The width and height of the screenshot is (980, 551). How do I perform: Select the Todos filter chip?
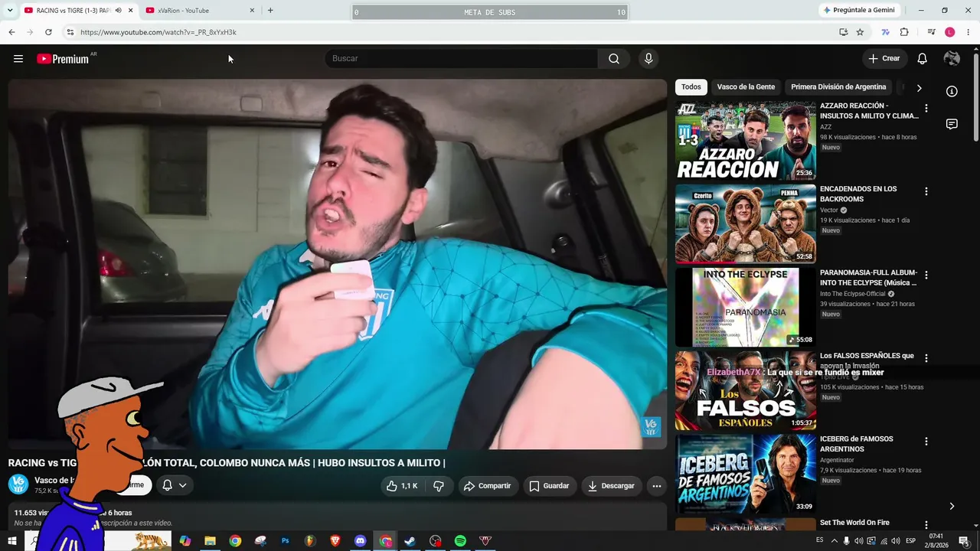click(x=691, y=87)
